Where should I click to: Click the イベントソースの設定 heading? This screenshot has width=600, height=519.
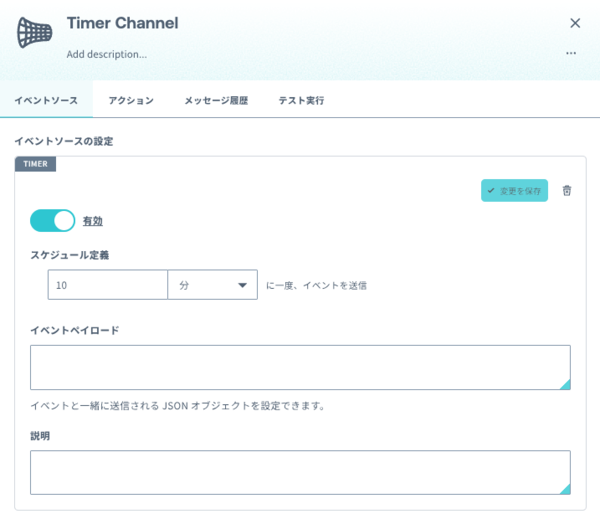(x=64, y=141)
